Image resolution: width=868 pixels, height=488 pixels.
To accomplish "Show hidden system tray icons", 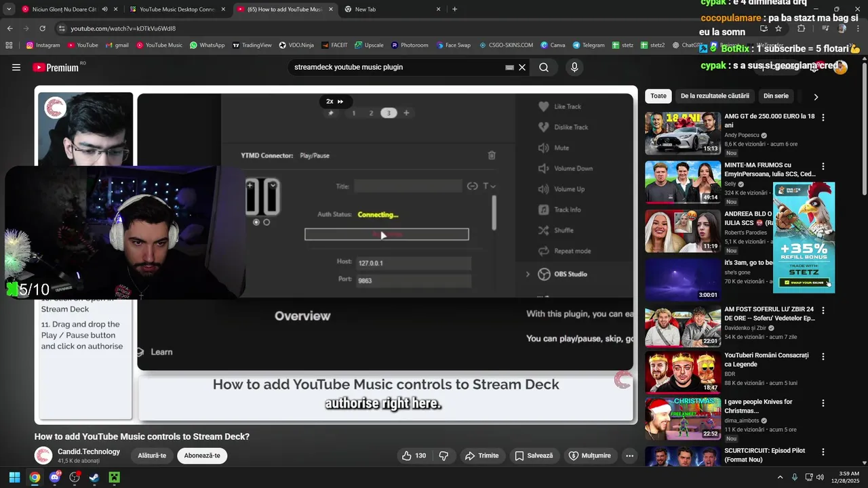I will coord(780,477).
